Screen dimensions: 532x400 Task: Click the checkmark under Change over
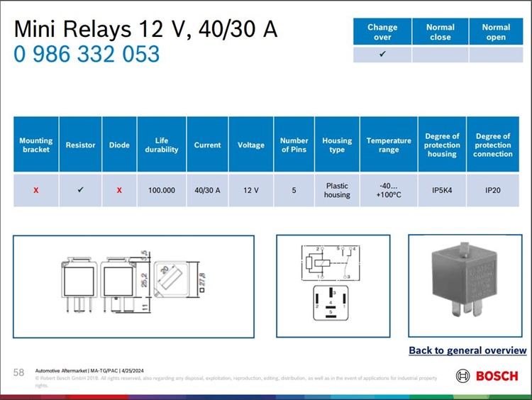coord(382,55)
